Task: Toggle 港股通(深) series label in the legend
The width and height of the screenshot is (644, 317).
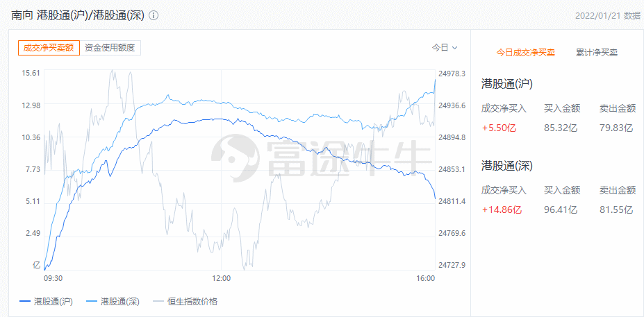Action: (x=120, y=302)
